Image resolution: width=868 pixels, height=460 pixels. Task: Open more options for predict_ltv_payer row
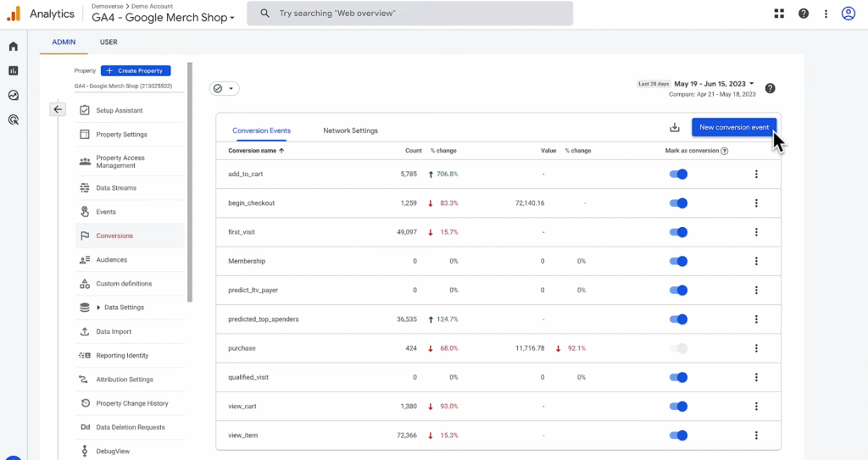coord(756,290)
